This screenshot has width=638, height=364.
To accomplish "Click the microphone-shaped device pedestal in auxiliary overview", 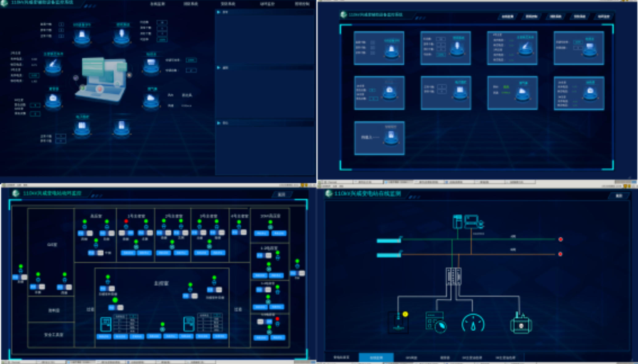I will (122, 36).
